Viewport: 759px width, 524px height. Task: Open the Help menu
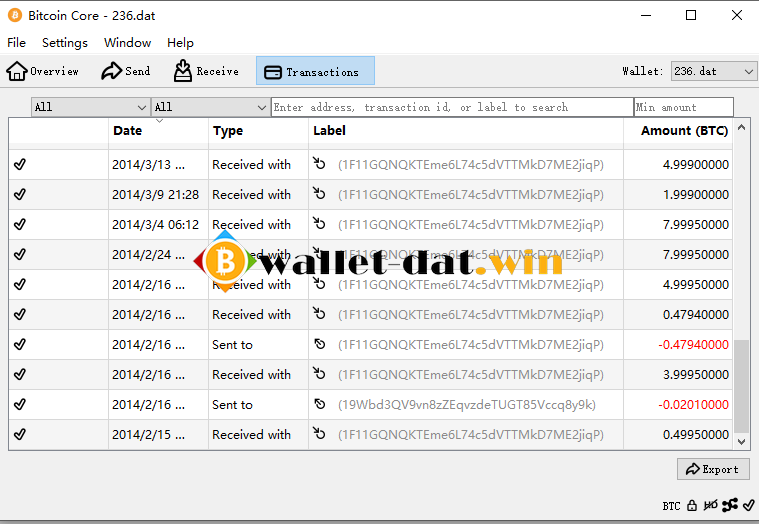click(x=180, y=43)
